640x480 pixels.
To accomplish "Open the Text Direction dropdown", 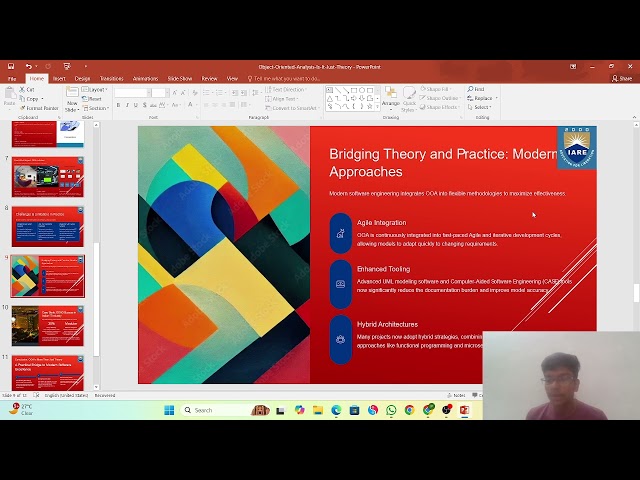I will 286,89.
